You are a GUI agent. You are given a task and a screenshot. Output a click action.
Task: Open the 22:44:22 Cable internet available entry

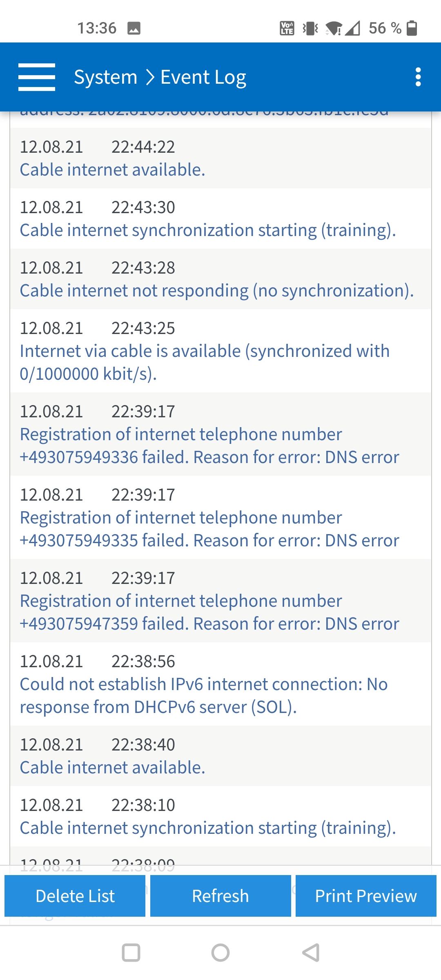[220, 158]
